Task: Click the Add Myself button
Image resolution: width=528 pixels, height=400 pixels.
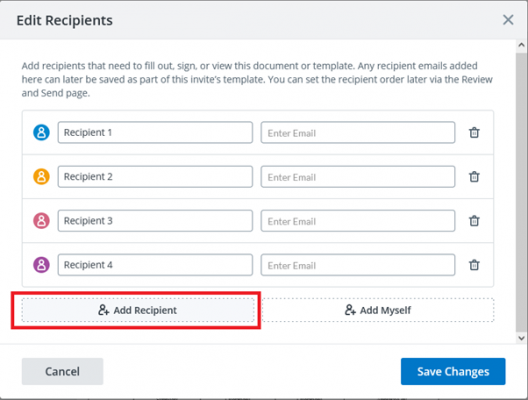Action: pyautogui.click(x=378, y=310)
